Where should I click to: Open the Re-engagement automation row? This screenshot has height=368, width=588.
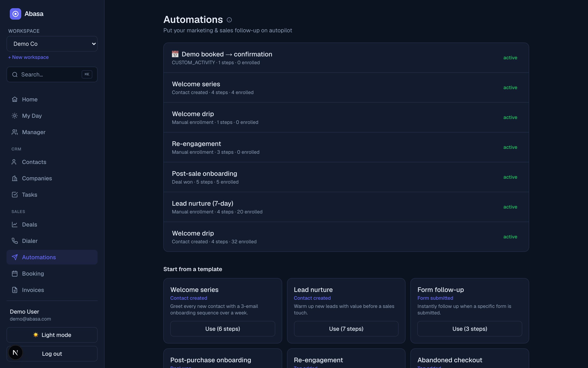[x=346, y=147]
